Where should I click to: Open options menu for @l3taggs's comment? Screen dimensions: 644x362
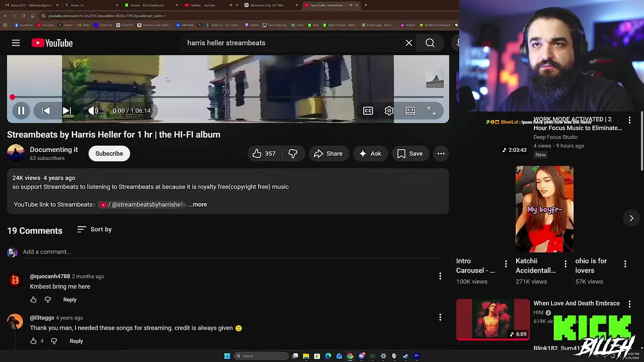coord(440,317)
